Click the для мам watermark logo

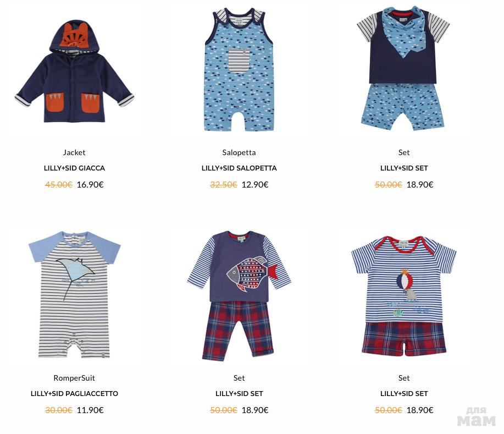(476, 416)
